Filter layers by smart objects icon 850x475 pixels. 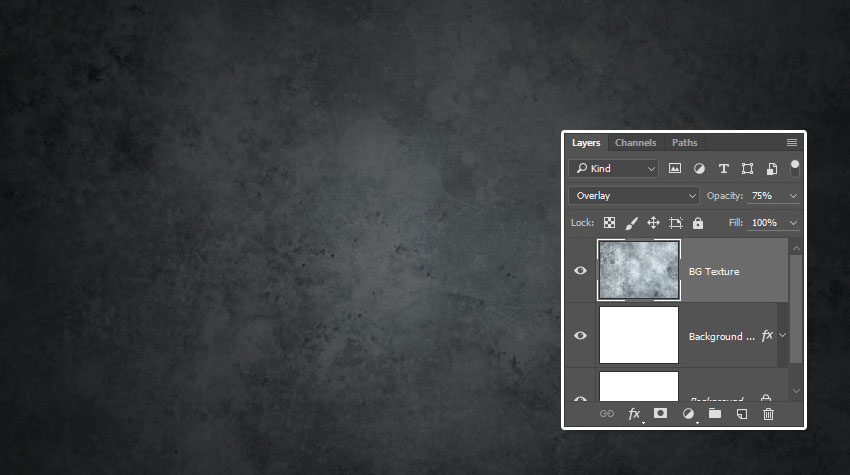point(772,169)
